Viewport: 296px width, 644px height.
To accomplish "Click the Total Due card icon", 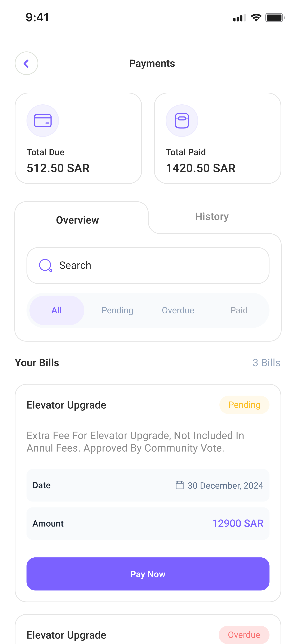I will coord(43,121).
